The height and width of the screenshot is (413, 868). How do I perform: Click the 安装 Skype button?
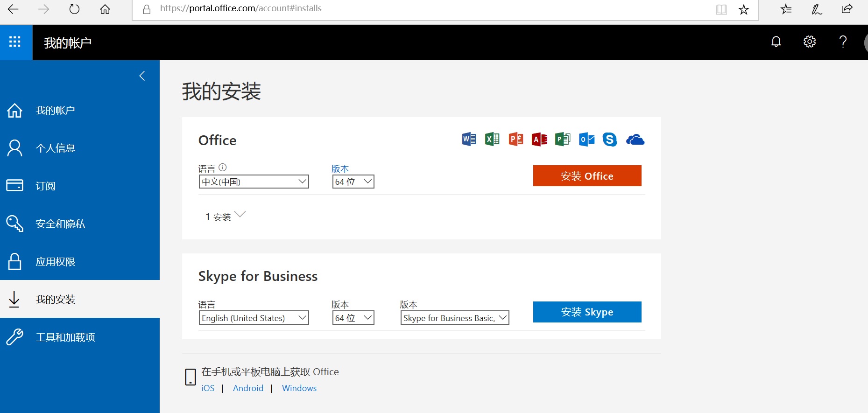587,312
